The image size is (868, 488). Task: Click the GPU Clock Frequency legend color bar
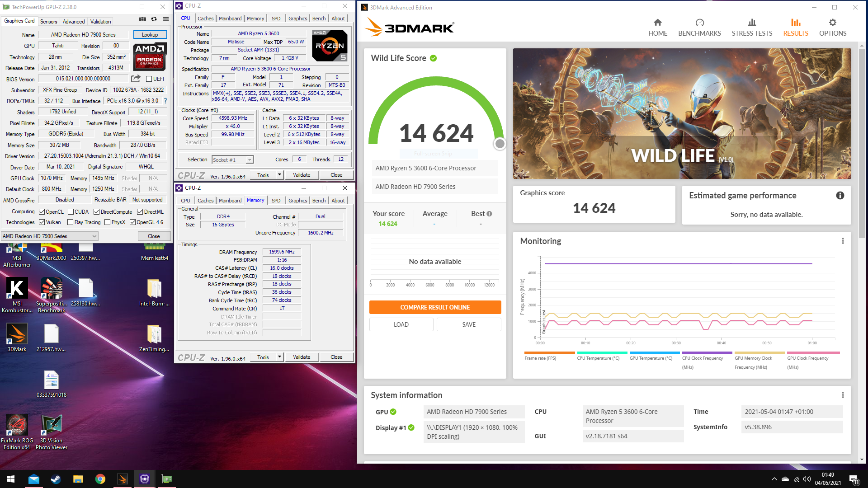(x=813, y=352)
